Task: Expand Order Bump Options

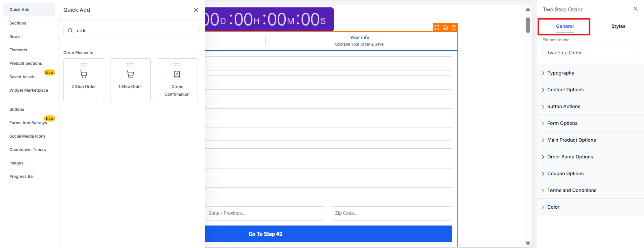Action: pos(591,157)
